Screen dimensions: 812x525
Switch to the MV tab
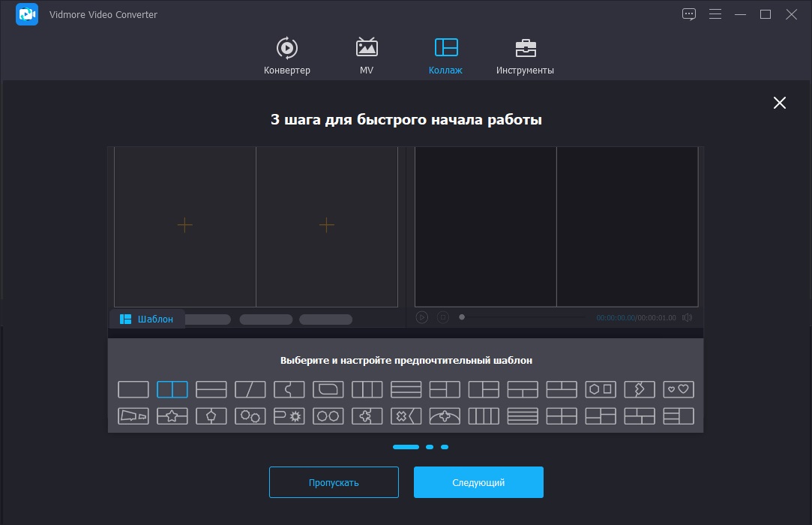(366, 54)
